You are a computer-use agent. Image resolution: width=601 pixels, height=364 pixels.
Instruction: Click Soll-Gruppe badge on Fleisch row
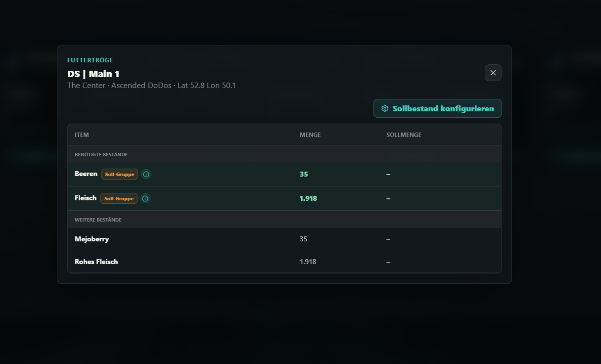click(x=119, y=198)
